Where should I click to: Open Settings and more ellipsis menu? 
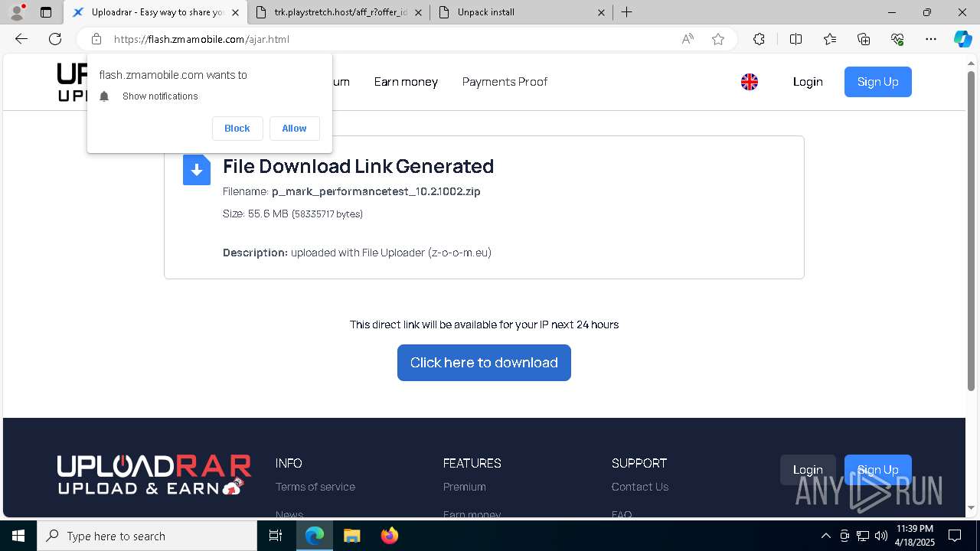click(x=931, y=39)
